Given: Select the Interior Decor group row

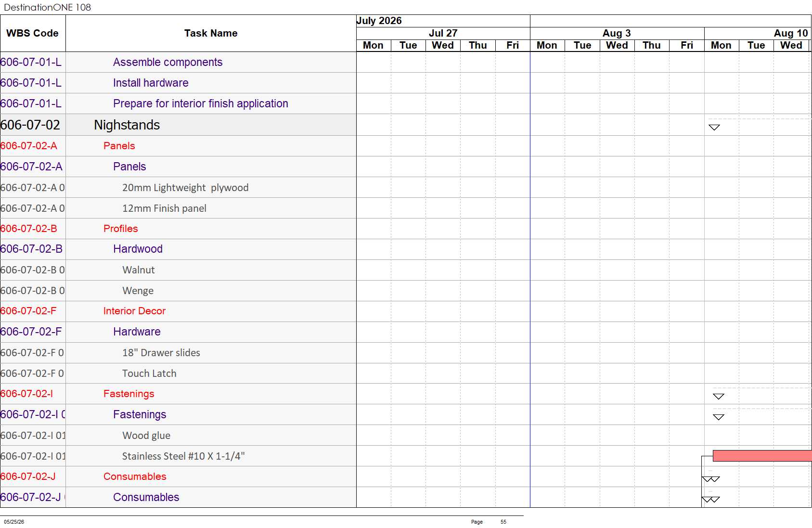Looking at the screenshot, I should (x=178, y=311).
